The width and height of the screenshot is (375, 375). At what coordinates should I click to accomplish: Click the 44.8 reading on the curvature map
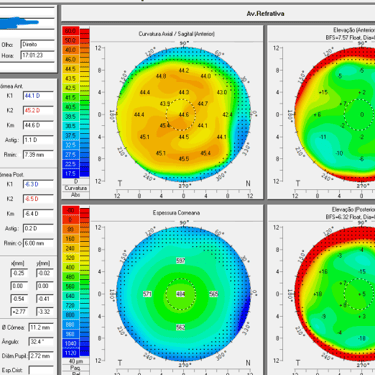click(x=161, y=76)
